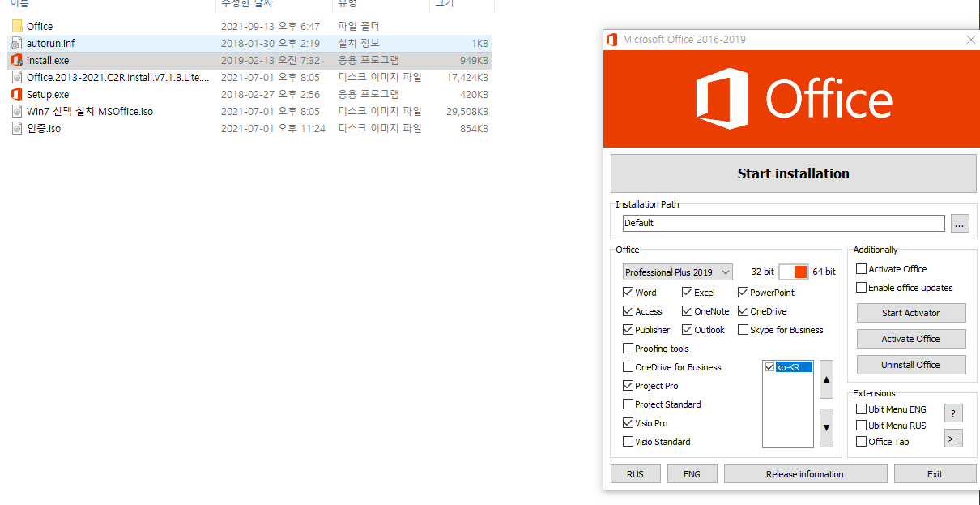Uncheck the PowerPoint checkbox

(744, 293)
